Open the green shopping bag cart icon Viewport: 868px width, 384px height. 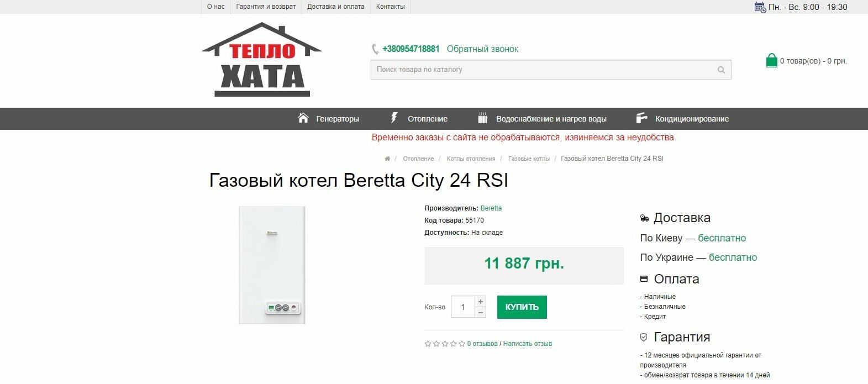click(x=771, y=60)
